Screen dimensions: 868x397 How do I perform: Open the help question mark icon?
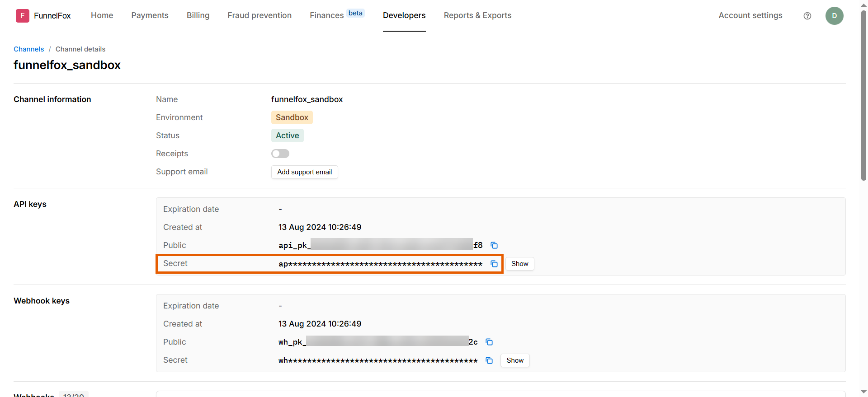pyautogui.click(x=807, y=16)
